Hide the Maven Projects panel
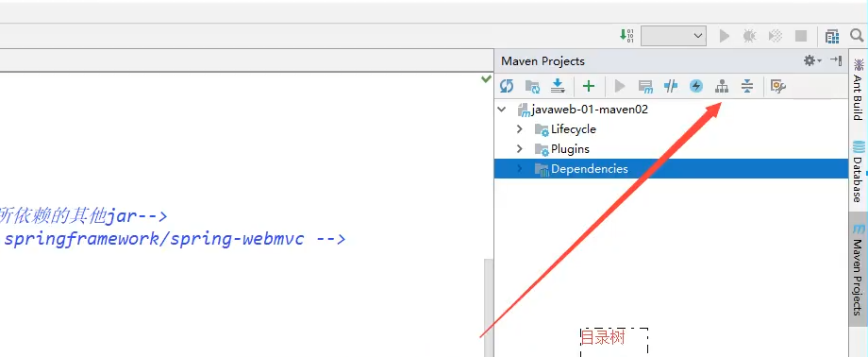Viewport: 868px width, 357px height. coord(836,60)
